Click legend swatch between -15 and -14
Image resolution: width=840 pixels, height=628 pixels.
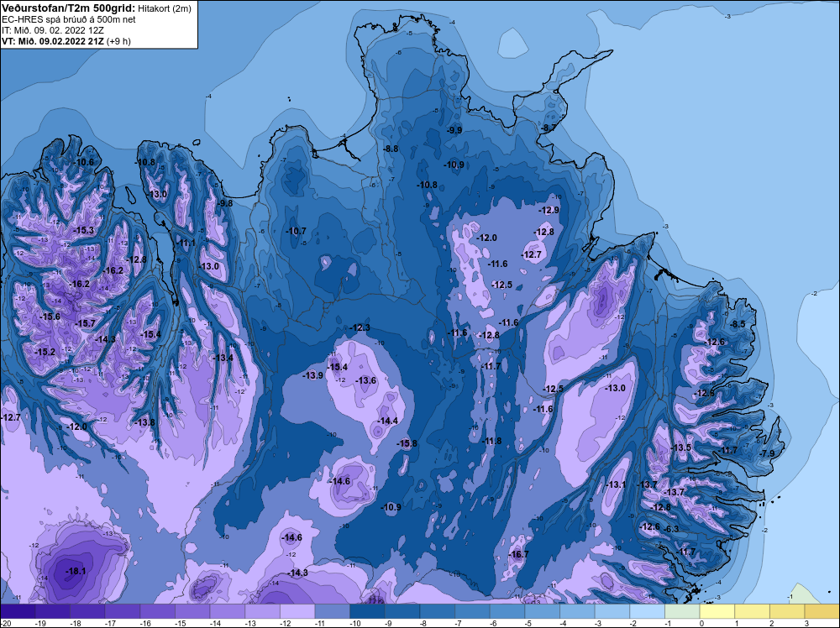(x=192, y=612)
